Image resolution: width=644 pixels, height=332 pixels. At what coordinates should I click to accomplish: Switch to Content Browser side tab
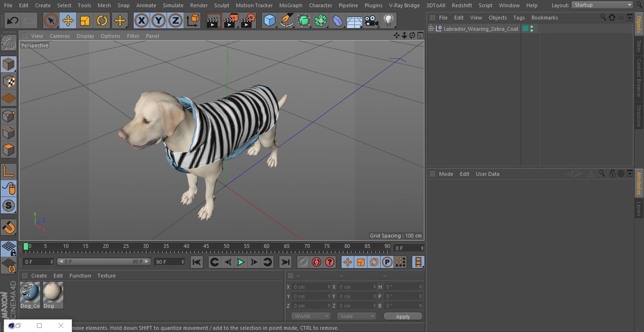639,78
